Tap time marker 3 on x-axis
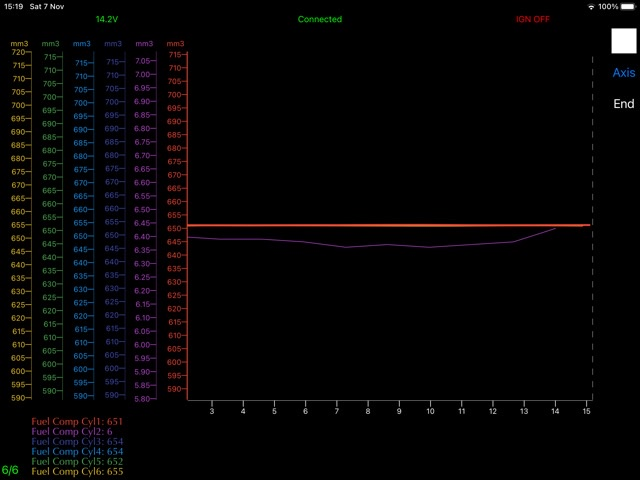Viewport: 640px width, 480px height. click(212, 411)
